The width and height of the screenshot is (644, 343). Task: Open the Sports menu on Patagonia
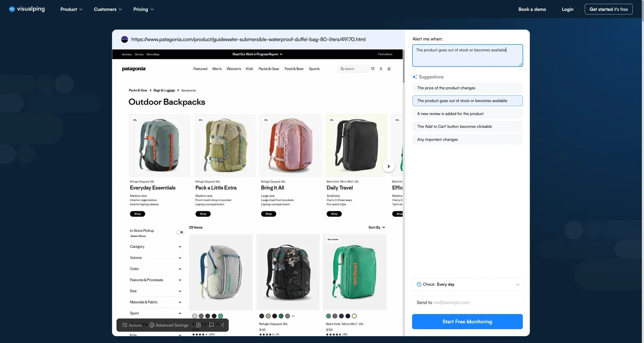coord(314,69)
